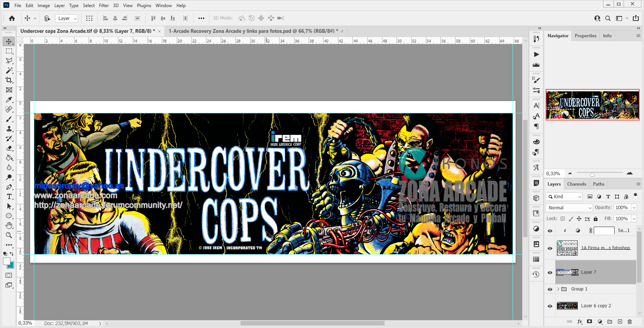The height and width of the screenshot is (328, 644).
Task: Select the Eyedropper tool
Action: coord(9,100)
